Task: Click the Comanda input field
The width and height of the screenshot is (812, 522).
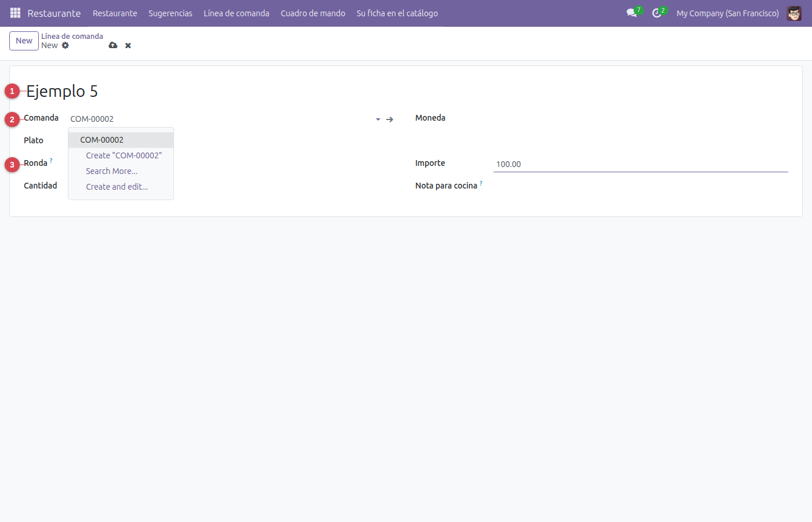Action: point(220,119)
